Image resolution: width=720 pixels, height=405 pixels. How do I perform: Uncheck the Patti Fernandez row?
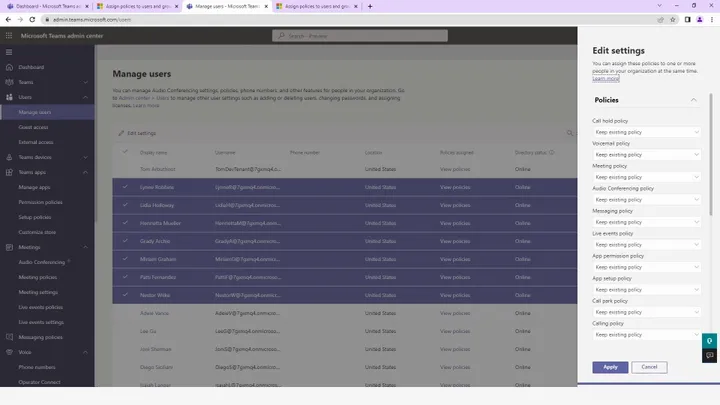124,276
